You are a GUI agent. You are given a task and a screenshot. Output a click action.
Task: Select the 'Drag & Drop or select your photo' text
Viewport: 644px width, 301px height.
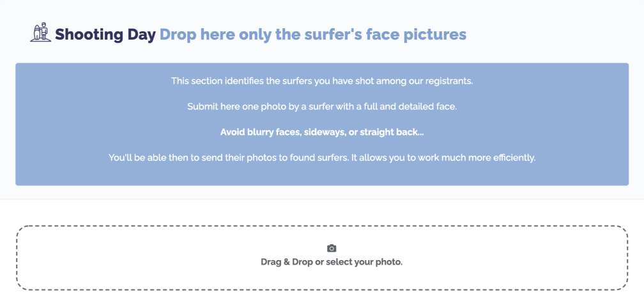tap(332, 262)
